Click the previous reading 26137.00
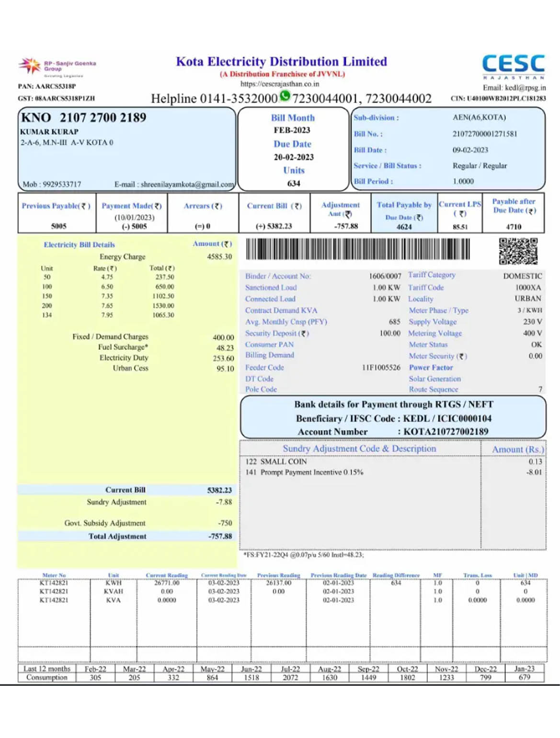560x738 pixels. 278,583
